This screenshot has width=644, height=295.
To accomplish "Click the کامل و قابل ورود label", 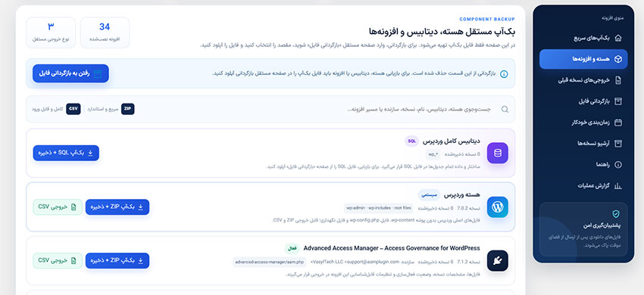I will click(48, 109).
